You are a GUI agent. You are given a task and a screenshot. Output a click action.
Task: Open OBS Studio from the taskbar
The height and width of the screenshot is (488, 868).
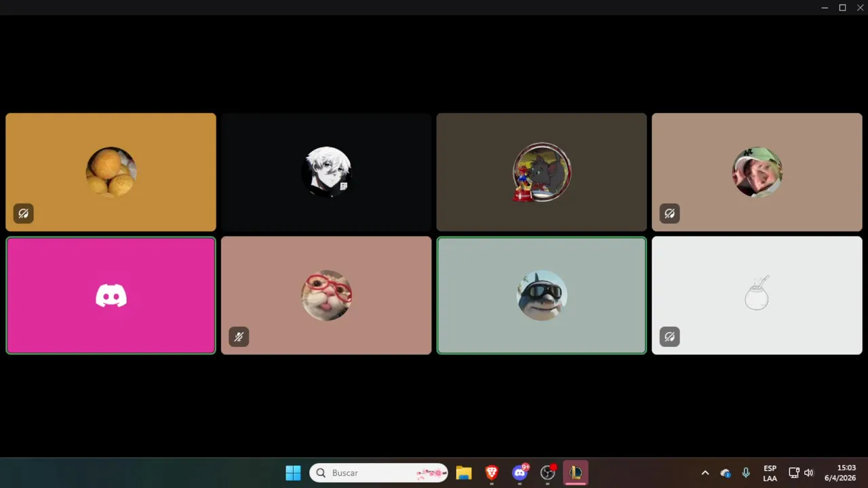click(x=548, y=473)
